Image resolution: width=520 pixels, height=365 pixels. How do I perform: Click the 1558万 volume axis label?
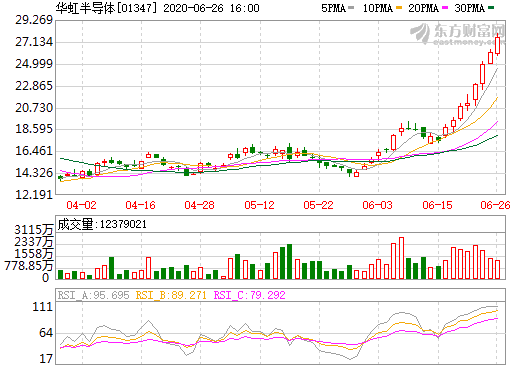pos(34,254)
